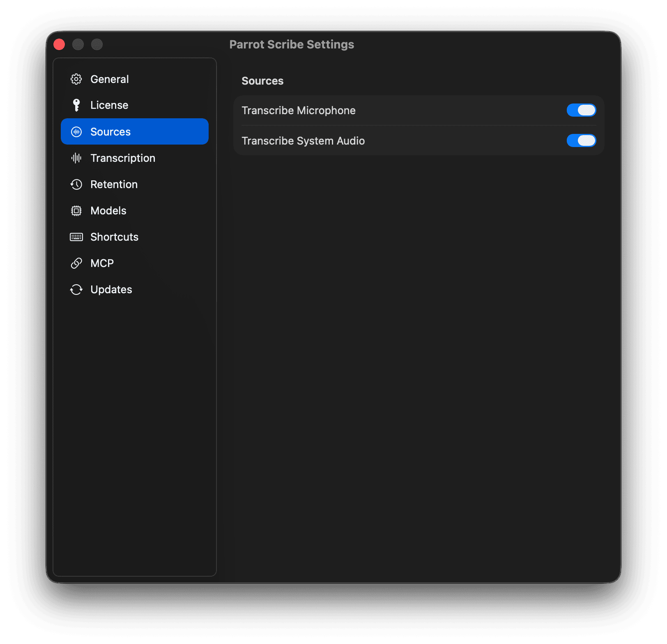
Task: Click the refresh icon next to Updates
Action: (76, 289)
